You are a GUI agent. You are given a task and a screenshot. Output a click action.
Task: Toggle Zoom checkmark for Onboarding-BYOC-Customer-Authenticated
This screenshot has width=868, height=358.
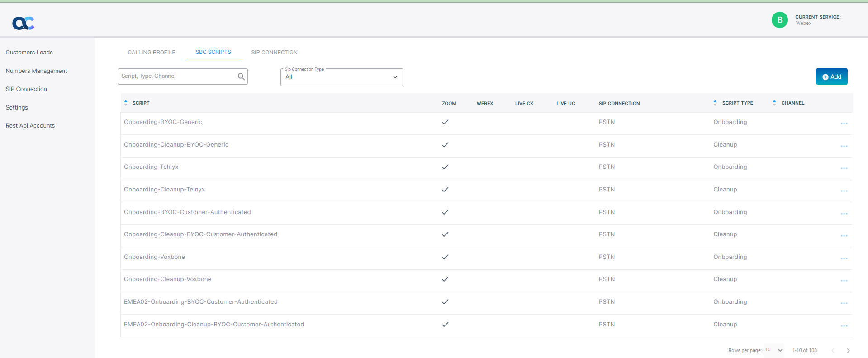(x=445, y=212)
